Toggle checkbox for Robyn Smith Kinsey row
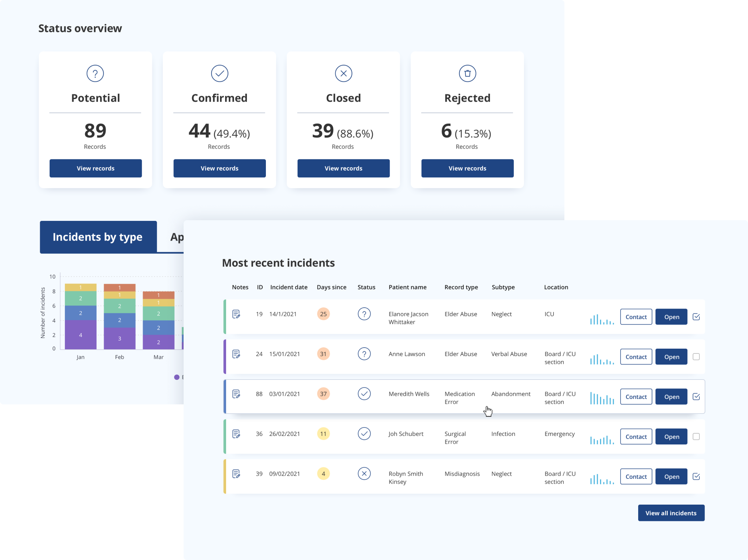 [696, 476]
